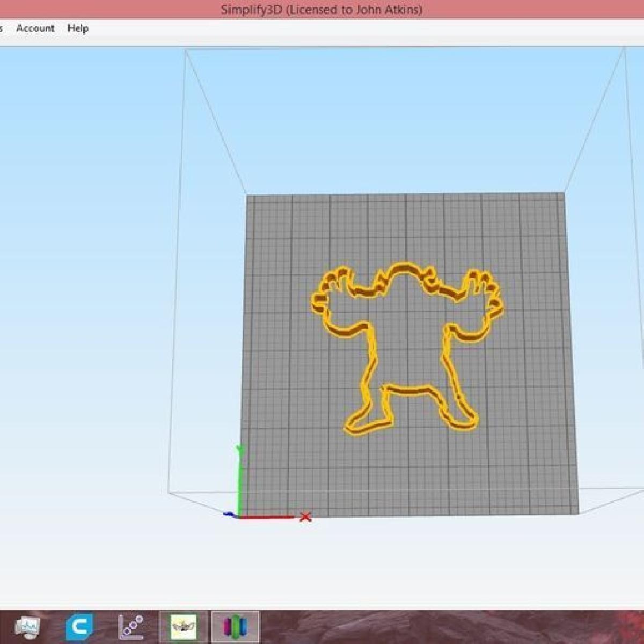This screenshot has width=644, height=644.
Task: Select the orange cookie-cutter model on the bed
Action: pos(408,348)
